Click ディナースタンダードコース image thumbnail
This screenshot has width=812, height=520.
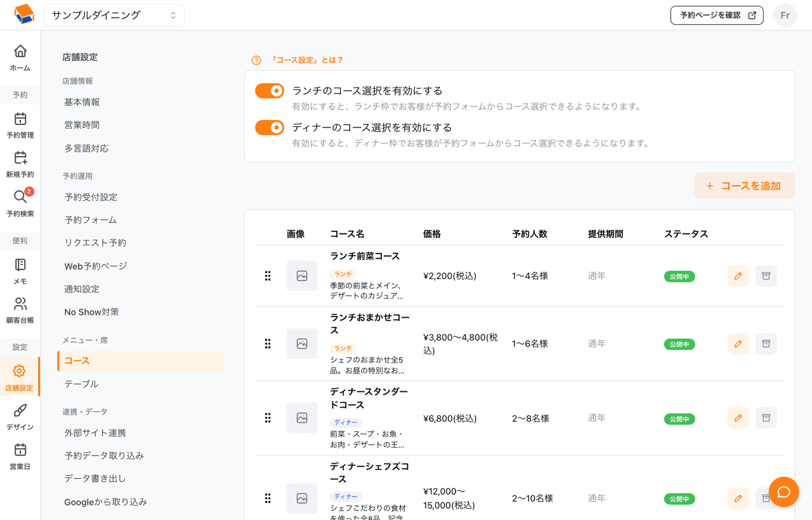click(x=302, y=418)
